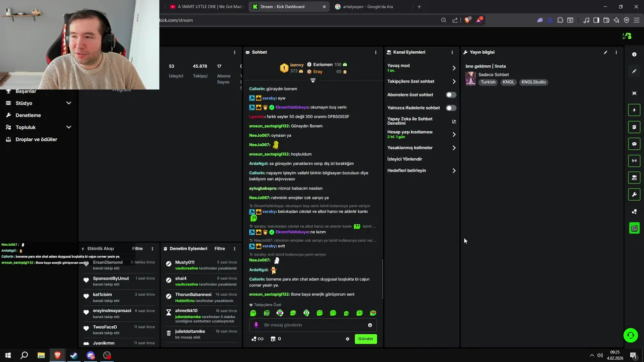Switch to antalyaspor Google search tab
644x362 pixels.
click(x=368, y=7)
